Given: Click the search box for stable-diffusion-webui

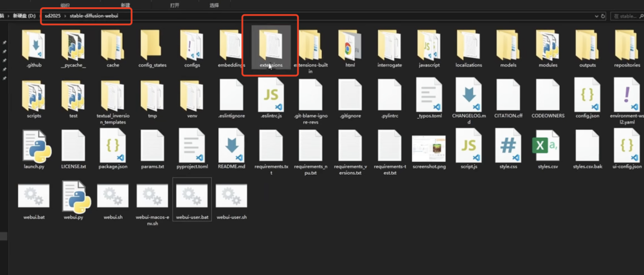Looking at the screenshot, I should coord(627,16).
